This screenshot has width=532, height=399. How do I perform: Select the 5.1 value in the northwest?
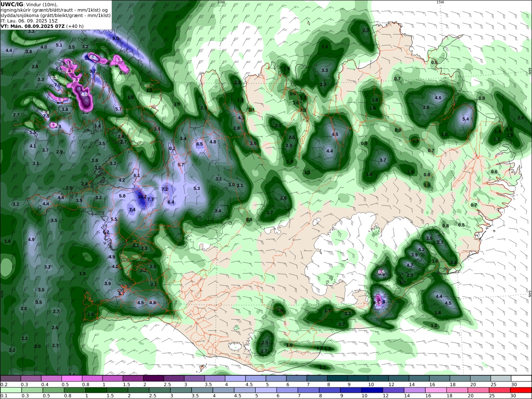tap(59, 45)
